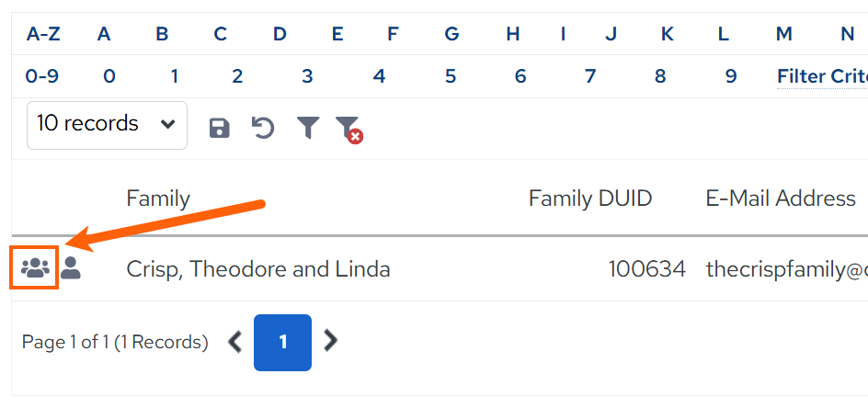Open the Crisp, Theodore and Linda record
This screenshot has height=408, width=868.
pyautogui.click(x=258, y=269)
